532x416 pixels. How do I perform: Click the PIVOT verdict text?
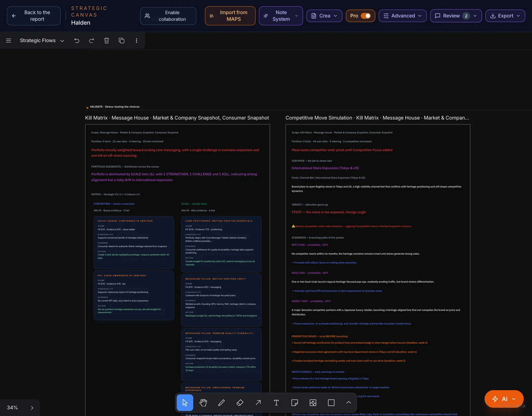(329, 212)
